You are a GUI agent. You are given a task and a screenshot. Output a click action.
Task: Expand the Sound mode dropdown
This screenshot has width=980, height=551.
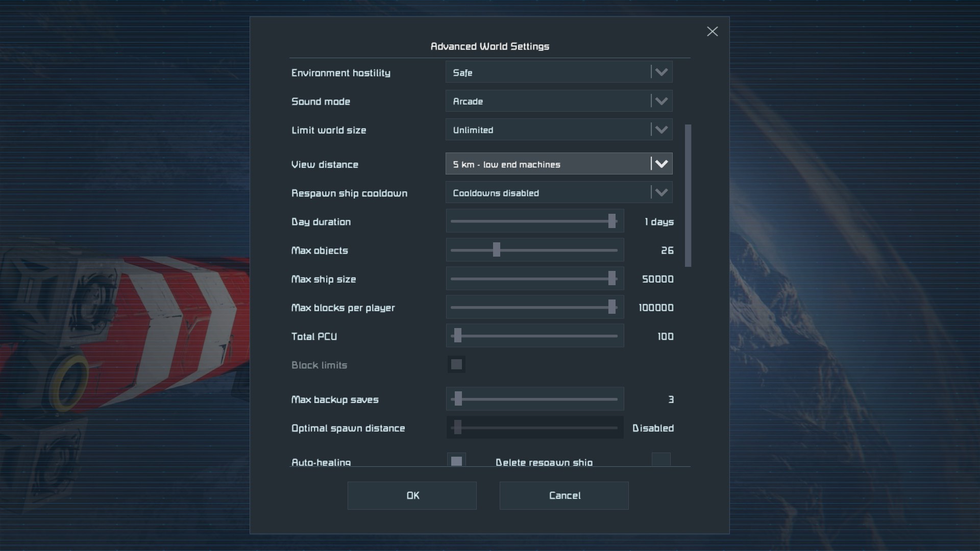coord(558,101)
